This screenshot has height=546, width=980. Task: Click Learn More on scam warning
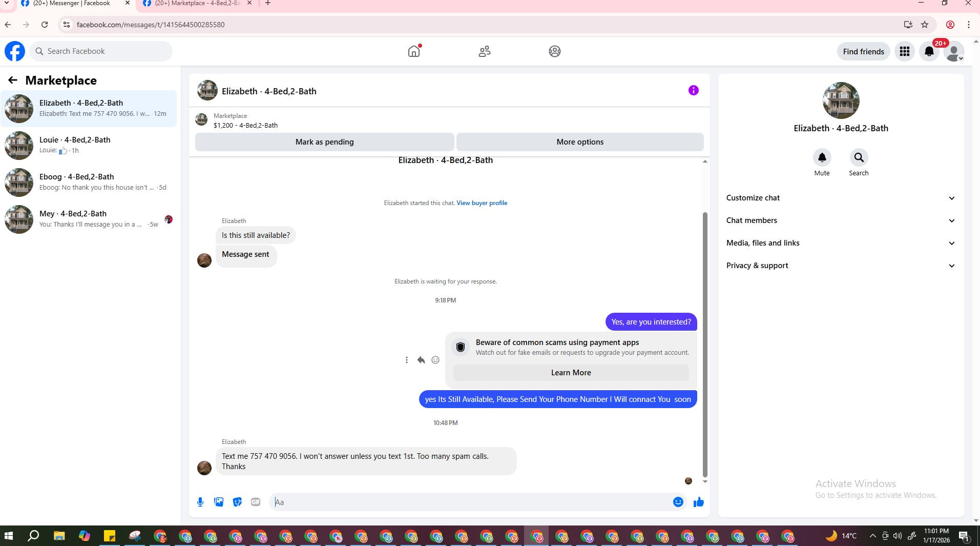(x=571, y=373)
